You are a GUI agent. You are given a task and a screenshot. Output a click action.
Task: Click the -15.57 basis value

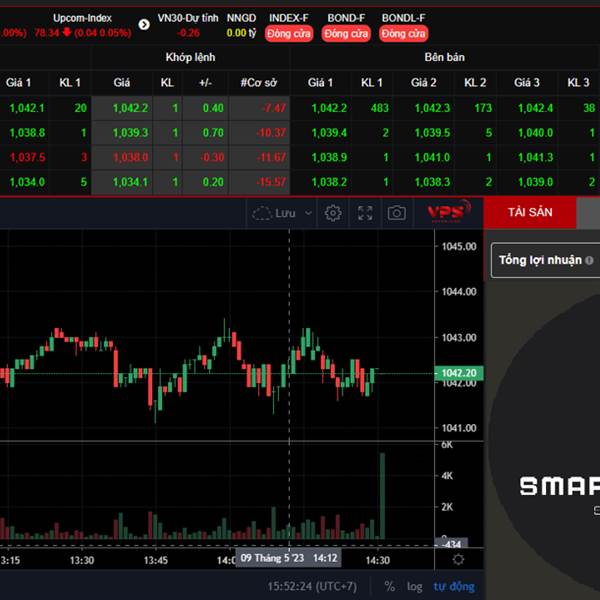pyautogui.click(x=271, y=182)
